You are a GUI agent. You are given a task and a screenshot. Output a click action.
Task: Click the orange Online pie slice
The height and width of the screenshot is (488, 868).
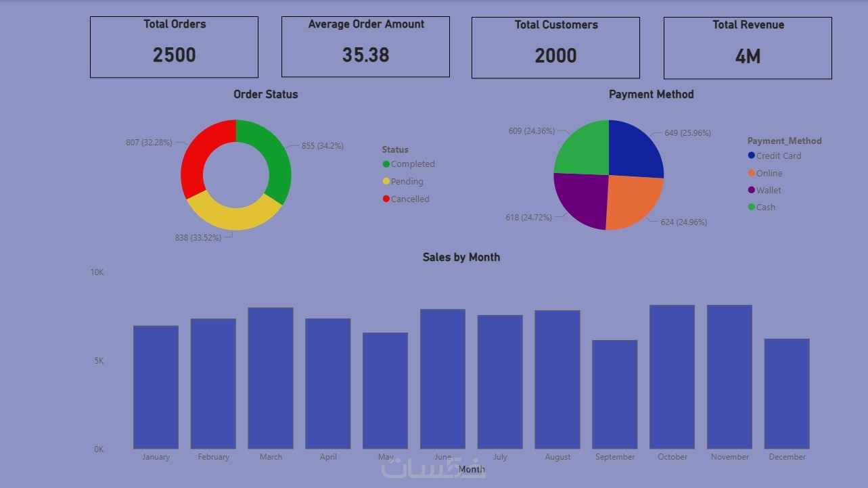click(633, 201)
